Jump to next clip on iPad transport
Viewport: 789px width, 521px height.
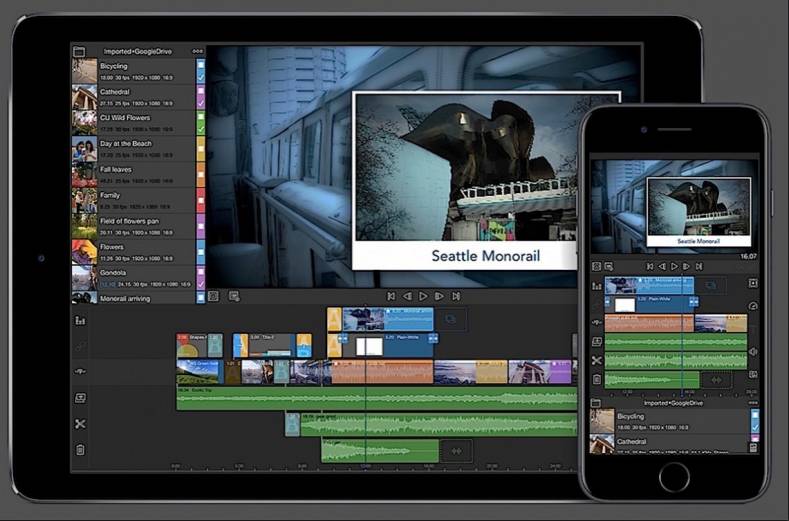456,296
